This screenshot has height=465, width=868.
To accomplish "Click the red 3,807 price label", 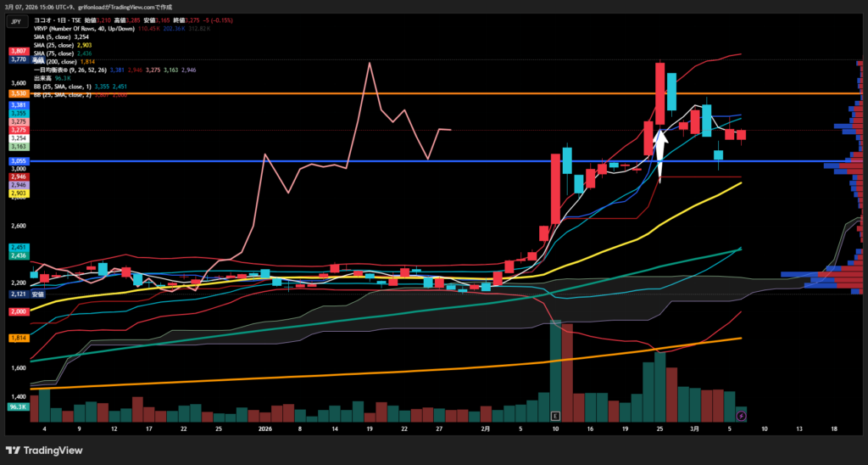I will point(18,52).
